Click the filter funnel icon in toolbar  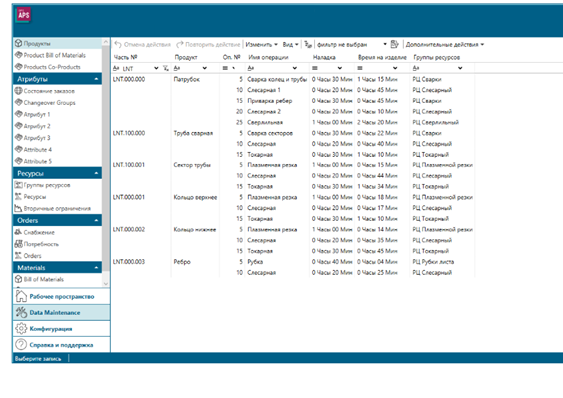(308, 44)
